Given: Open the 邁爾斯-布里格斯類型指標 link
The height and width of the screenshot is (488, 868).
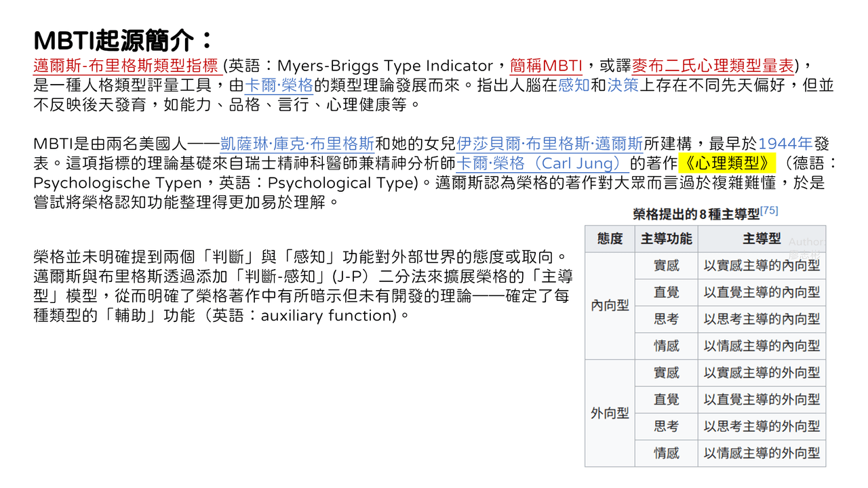Looking at the screenshot, I should tap(128, 66).
